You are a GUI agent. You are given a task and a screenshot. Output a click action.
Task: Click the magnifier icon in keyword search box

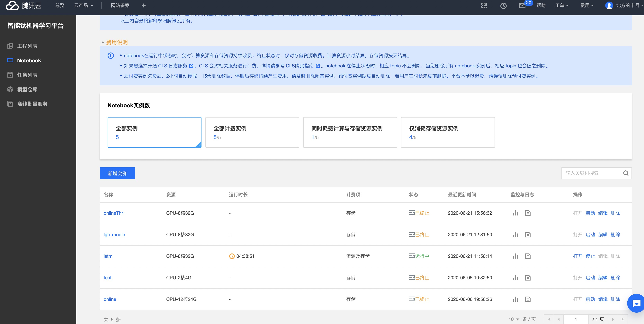[626, 173]
